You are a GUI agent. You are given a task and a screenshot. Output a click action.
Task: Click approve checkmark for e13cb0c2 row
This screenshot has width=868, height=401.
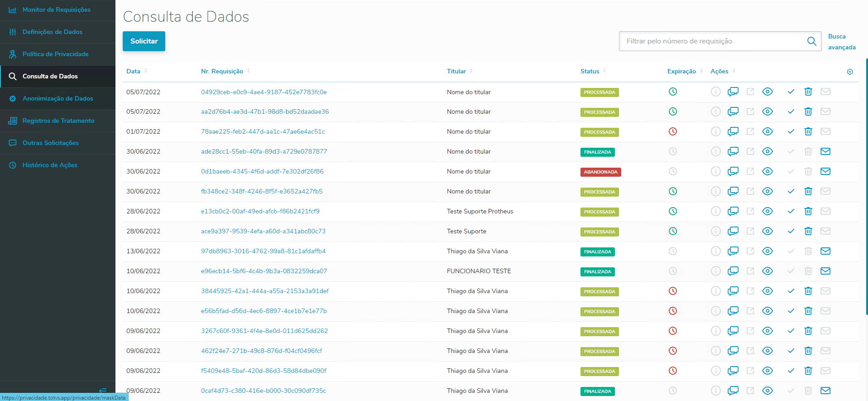coord(791,211)
